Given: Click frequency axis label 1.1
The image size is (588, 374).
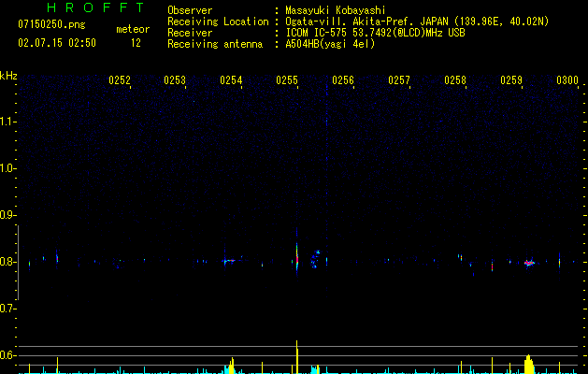Looking at the screenshot, I should (7, 122).
